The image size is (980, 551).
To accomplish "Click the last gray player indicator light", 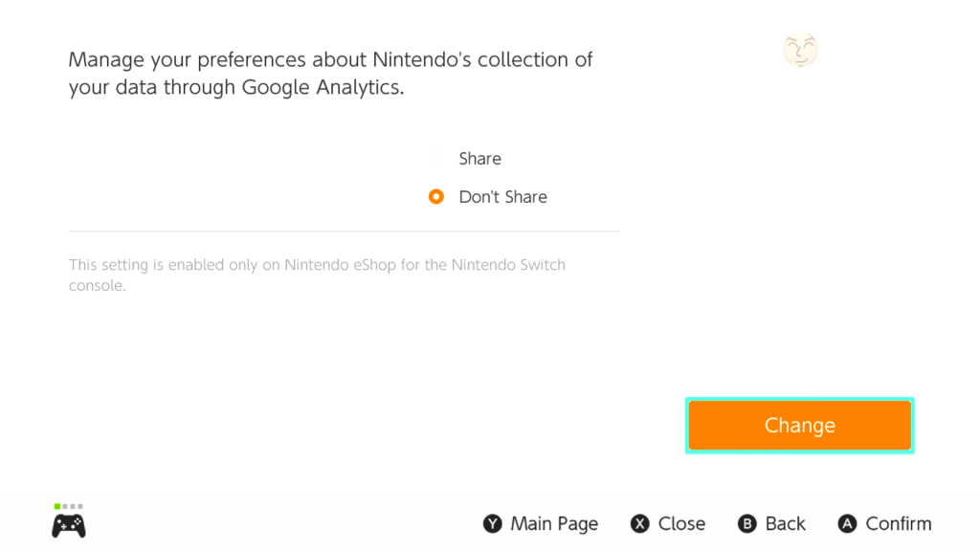I will [79, 506].
